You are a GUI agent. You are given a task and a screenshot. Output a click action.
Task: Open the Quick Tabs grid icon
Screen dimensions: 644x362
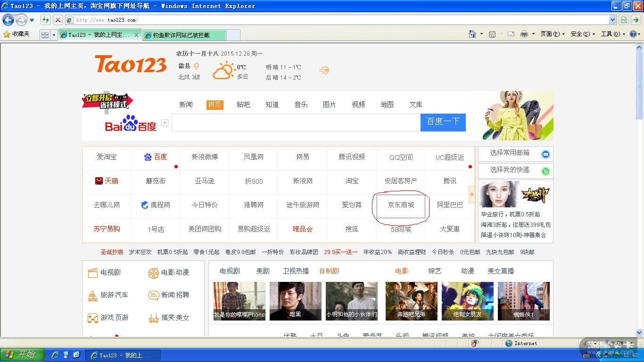click(x=45, y=35)
